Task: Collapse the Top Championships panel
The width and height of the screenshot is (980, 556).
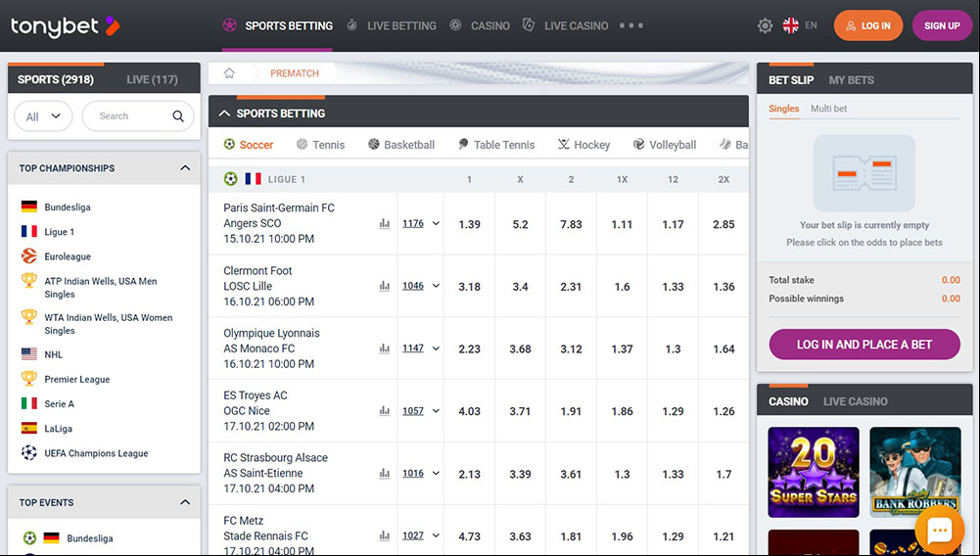Action: click(185, 168)
